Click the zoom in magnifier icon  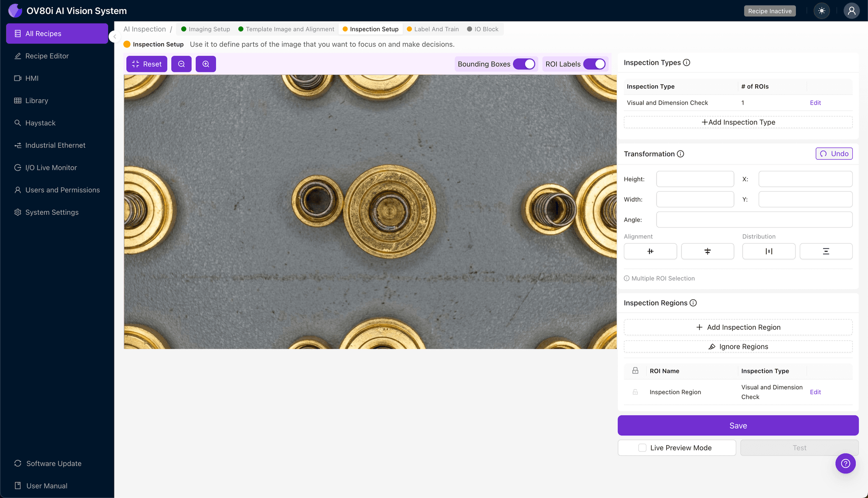coord(206,64)
